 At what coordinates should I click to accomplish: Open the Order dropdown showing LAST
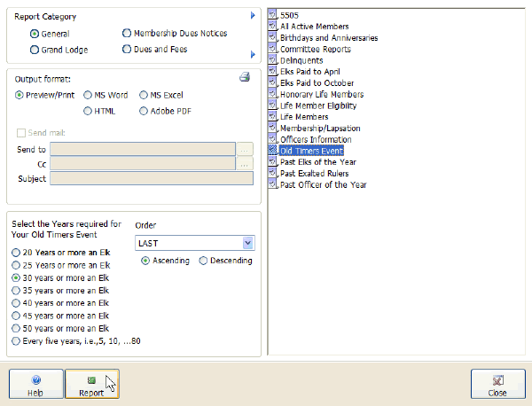coord(248,243)
